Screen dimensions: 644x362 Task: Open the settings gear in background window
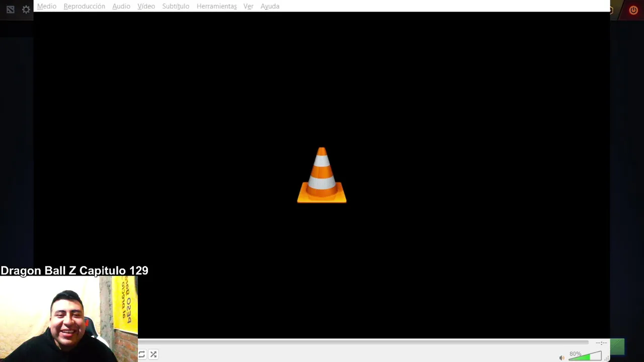tap(26, 10)
